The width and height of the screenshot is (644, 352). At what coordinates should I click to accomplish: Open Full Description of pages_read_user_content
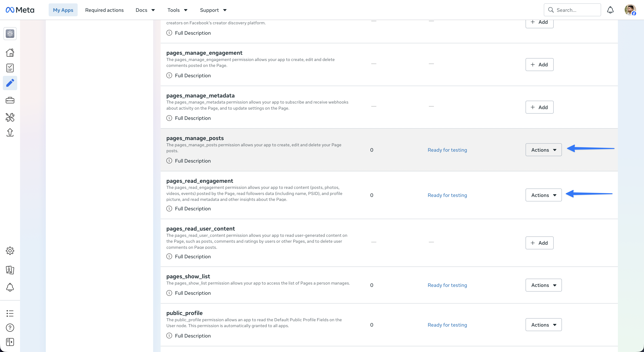[189, 256]
